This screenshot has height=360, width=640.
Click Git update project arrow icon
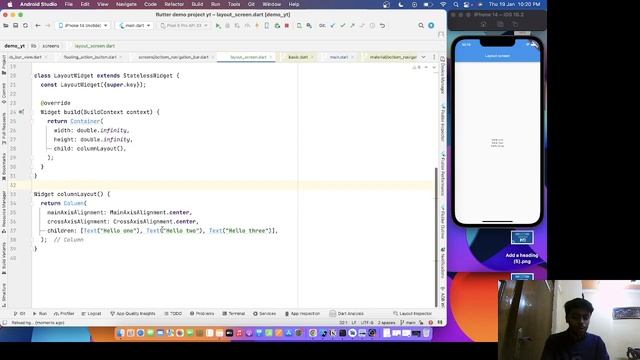[x=333, y=25]
